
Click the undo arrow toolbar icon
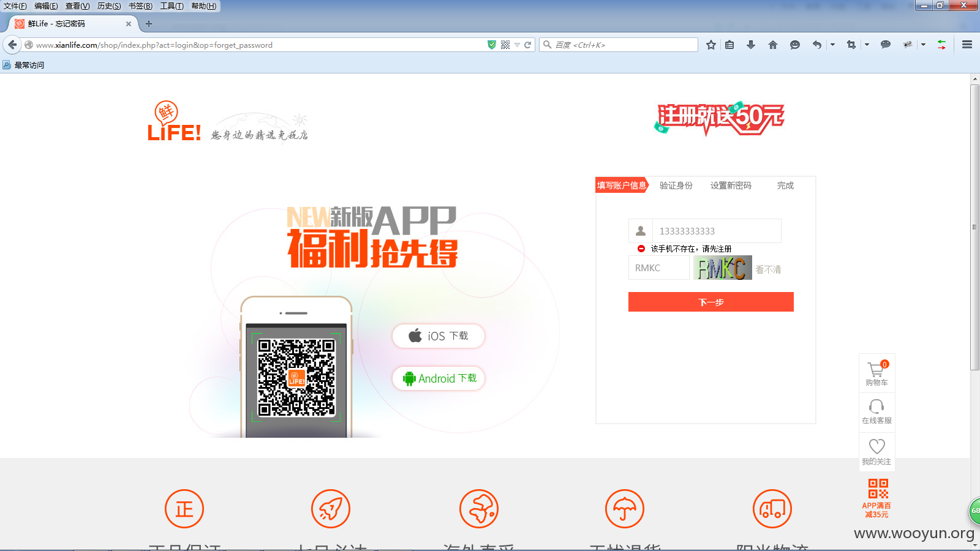coord(817,45)
